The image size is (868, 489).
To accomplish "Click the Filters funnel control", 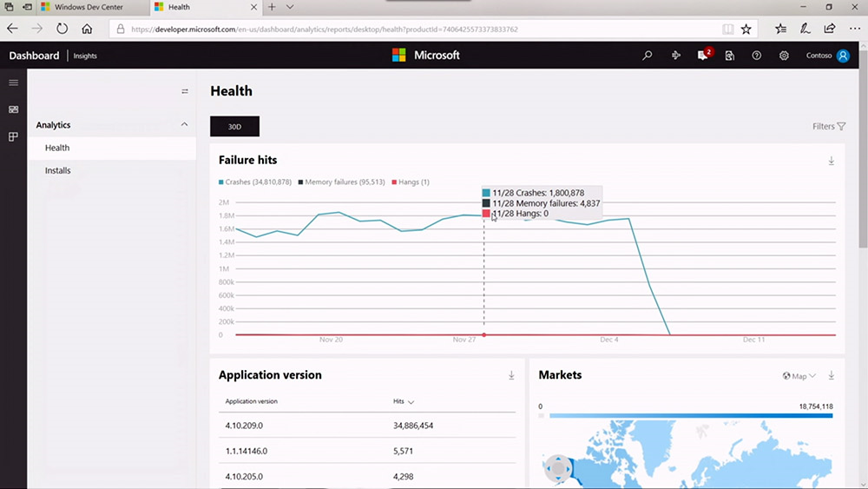I will (x=829, y=126).
